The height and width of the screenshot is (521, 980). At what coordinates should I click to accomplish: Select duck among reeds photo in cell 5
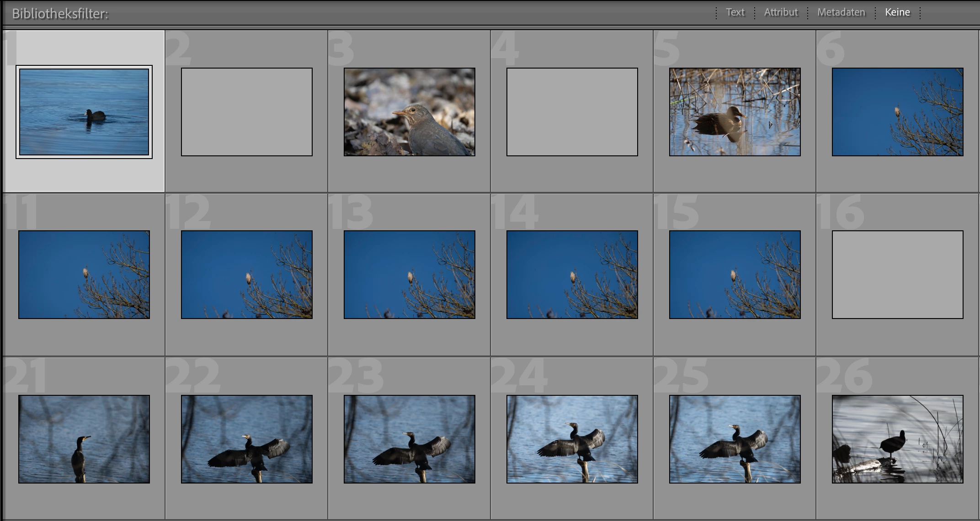(x=735, y=112)
